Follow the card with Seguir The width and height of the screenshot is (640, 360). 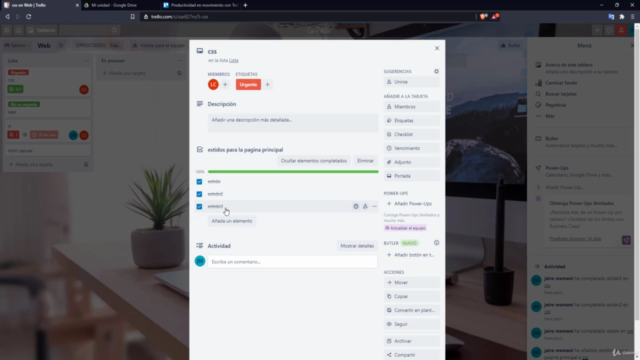(x=411, y=324)
